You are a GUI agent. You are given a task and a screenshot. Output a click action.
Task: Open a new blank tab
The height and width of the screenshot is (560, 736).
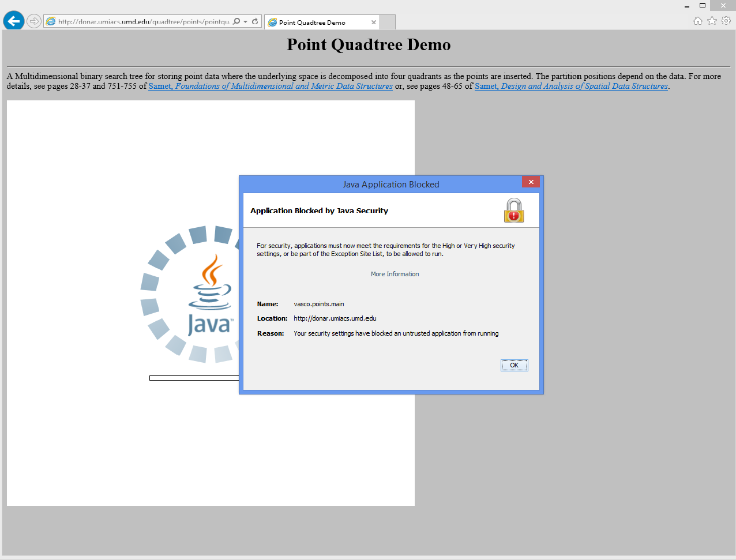point(388,22)
